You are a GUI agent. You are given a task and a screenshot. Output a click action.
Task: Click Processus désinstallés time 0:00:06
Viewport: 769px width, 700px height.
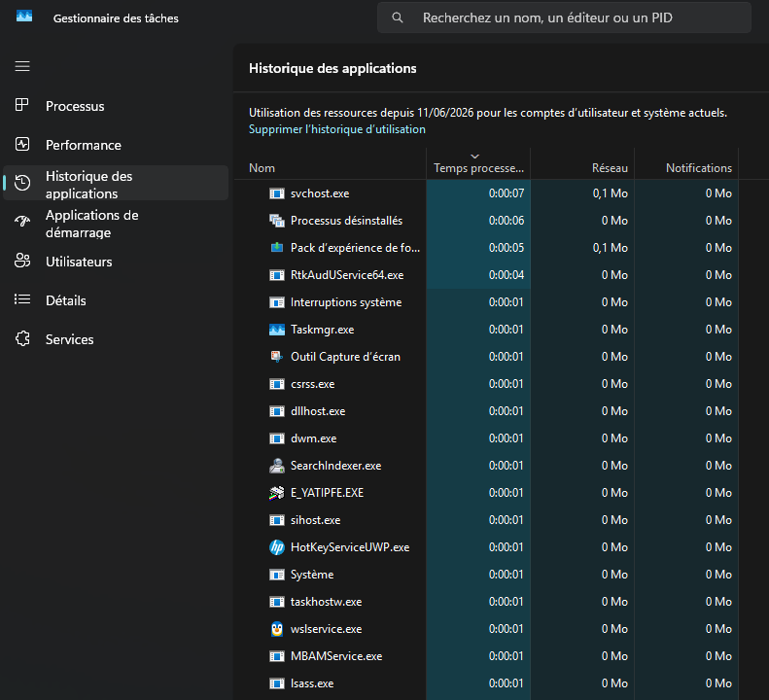pos(507,221)
